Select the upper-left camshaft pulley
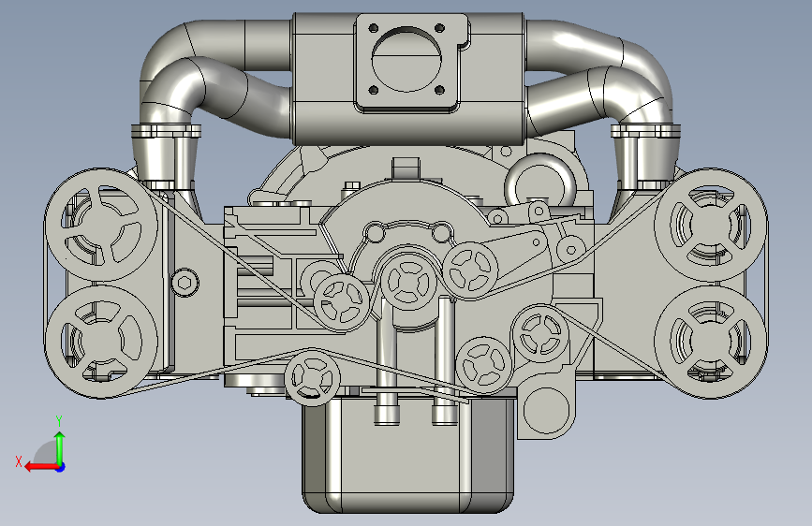The height and width of the screenshot is (526, 812). pos(101,225)
